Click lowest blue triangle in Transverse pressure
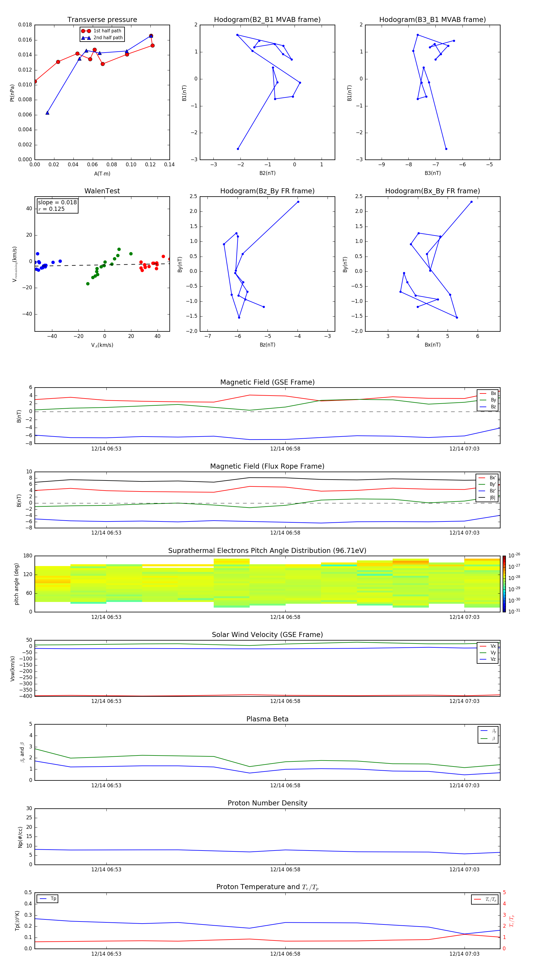The width and height of the screenshot is (535, 980). click(47, 113)
